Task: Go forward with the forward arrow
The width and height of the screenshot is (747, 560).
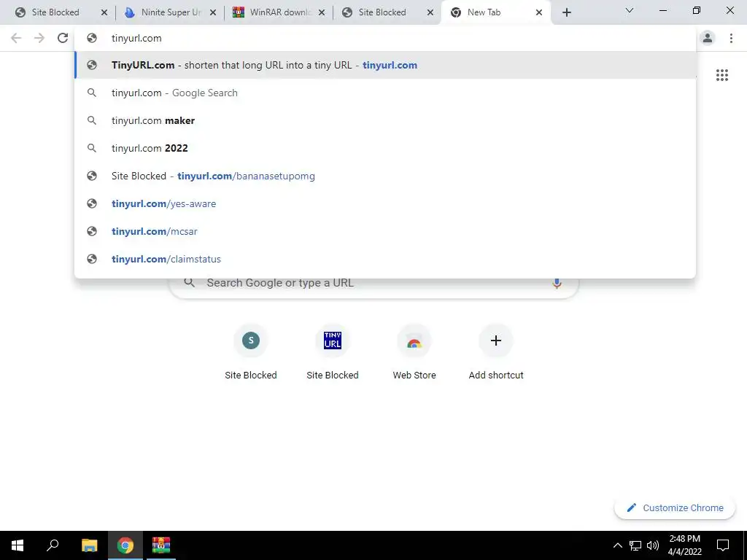Action: coord(39,38)
